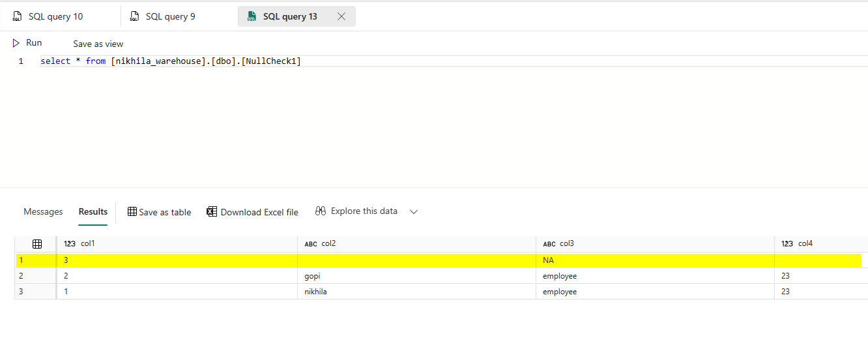Click the empty col2 cell in highlighted row
The image size is (868, 353).
click(x=416, y=260)
